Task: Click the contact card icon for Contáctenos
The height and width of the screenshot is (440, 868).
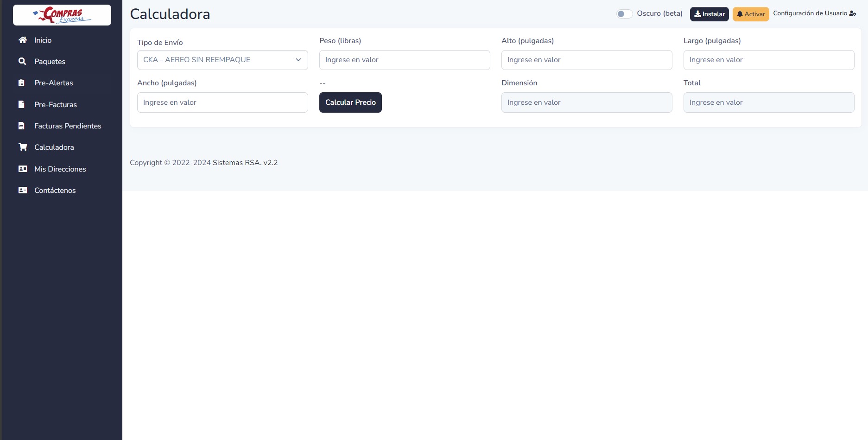Action: tap(22, 191)
